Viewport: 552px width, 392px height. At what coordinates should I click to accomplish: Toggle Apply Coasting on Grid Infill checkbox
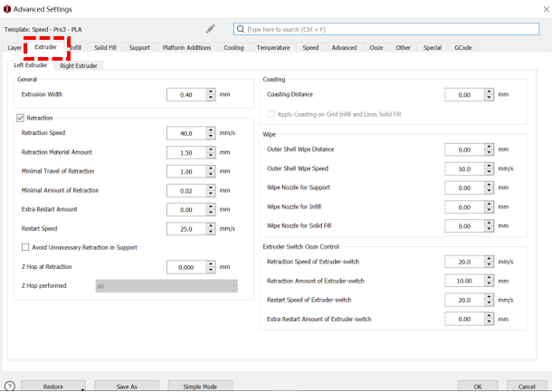point(271,114)
